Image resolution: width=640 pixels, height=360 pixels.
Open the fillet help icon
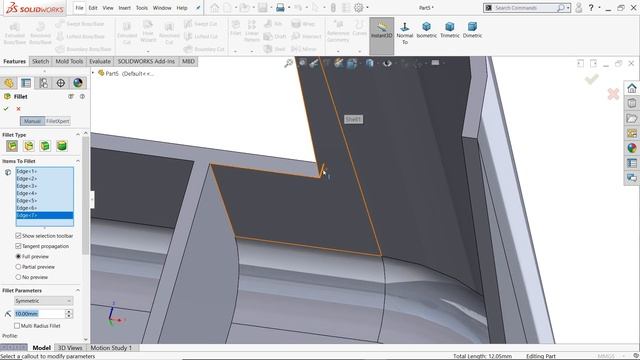82,96
